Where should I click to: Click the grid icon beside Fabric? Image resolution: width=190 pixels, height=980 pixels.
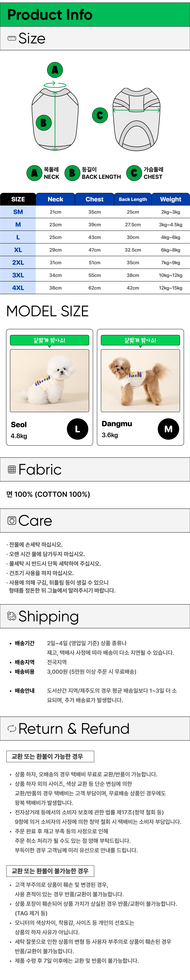click(12, 469)
